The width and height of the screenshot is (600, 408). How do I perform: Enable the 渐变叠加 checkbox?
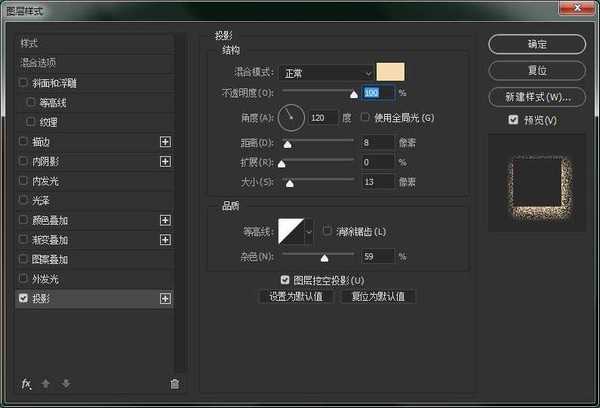click(x=23, y=239)
